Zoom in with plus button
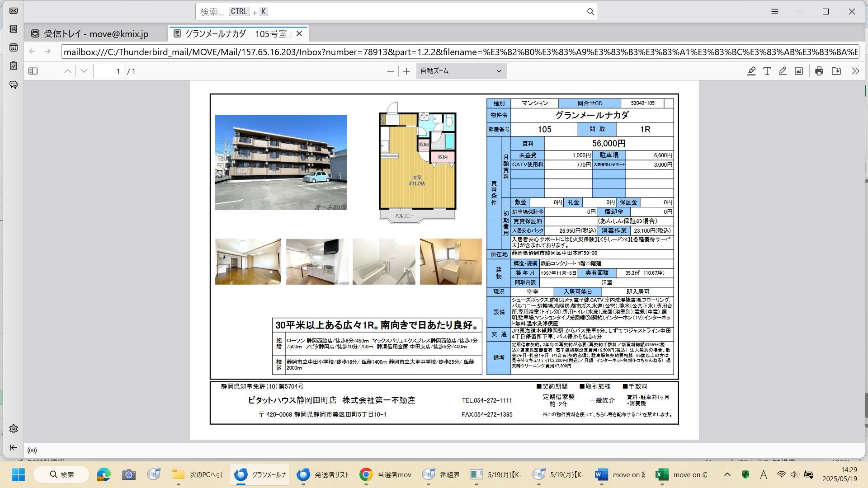Image resolution: width=868 pixels, height=488 pixels. point(406,71)
